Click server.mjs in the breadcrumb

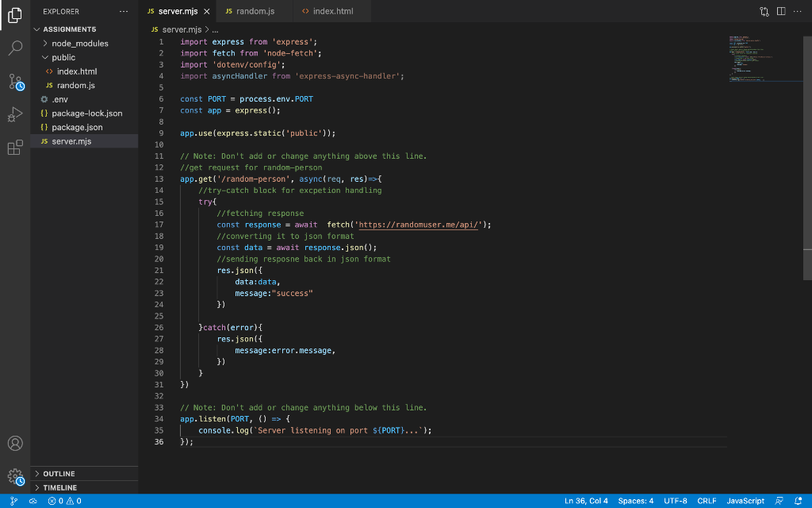coord(182,29)
